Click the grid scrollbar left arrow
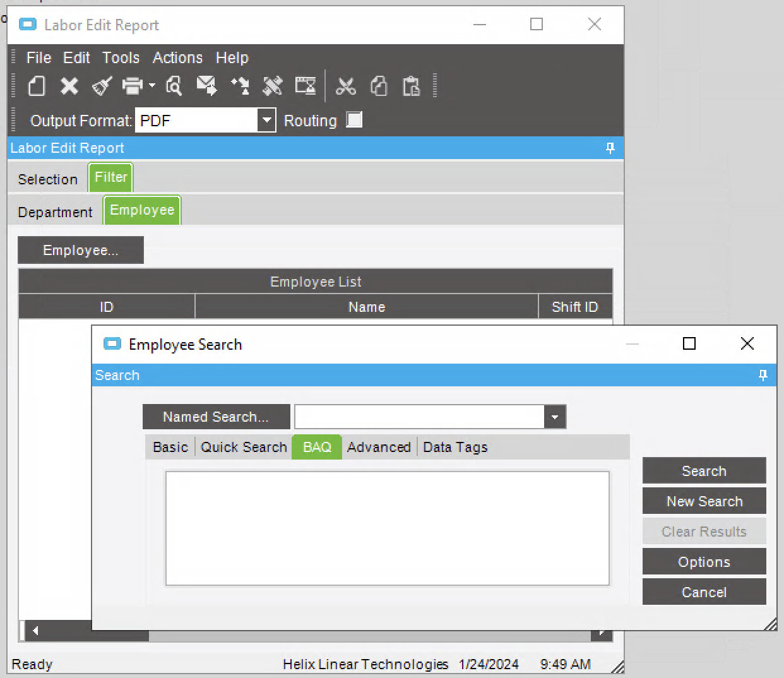This screenshot has width=784, height=678. coord(35,631)
